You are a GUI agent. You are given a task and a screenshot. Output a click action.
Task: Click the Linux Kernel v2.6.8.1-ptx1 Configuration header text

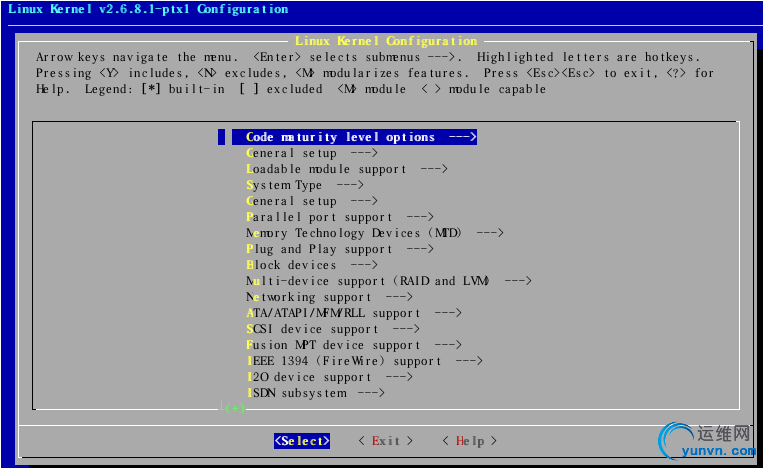148,9
